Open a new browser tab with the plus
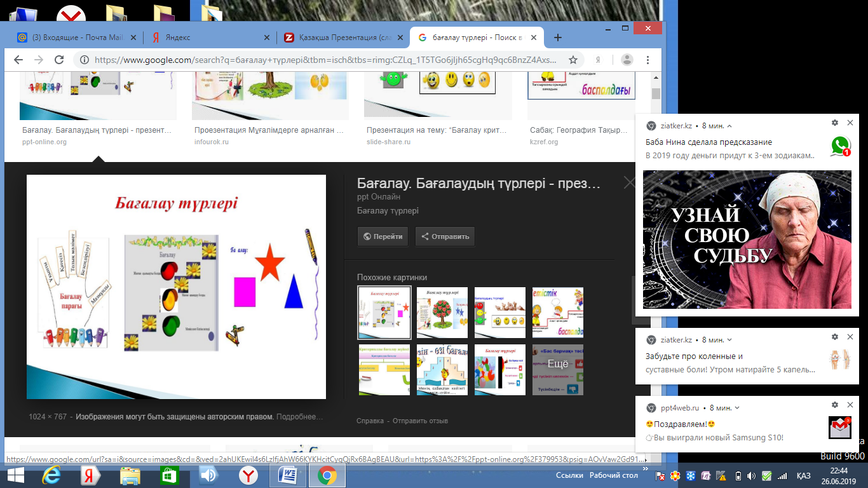 [x=558, y=37]
